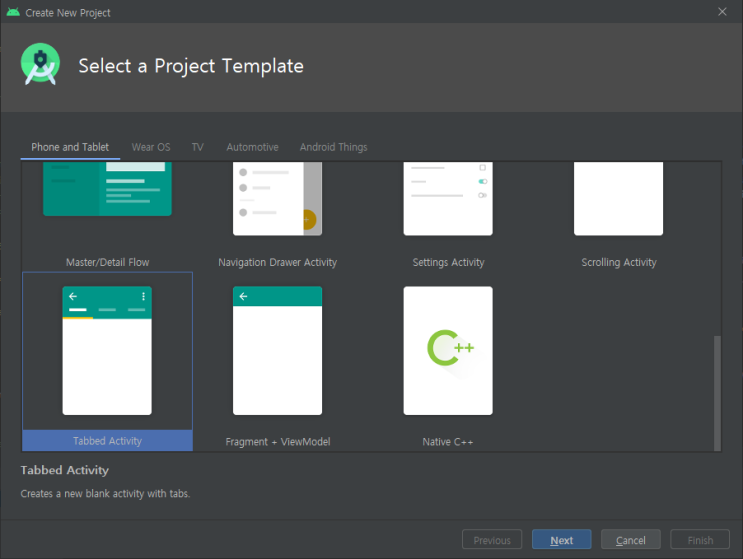Switch to the Automotive tab
The width and height of the screenshot is (743, 559).
coord(252,147)
